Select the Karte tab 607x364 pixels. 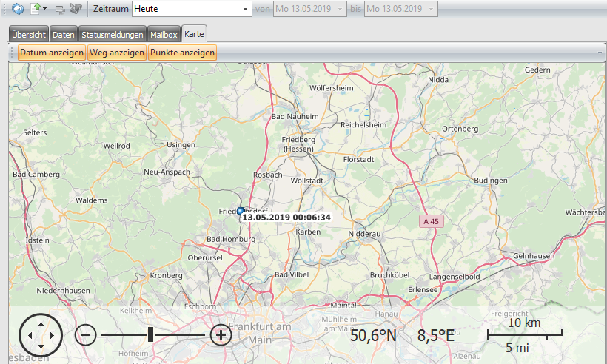click(x=194, y=33)
